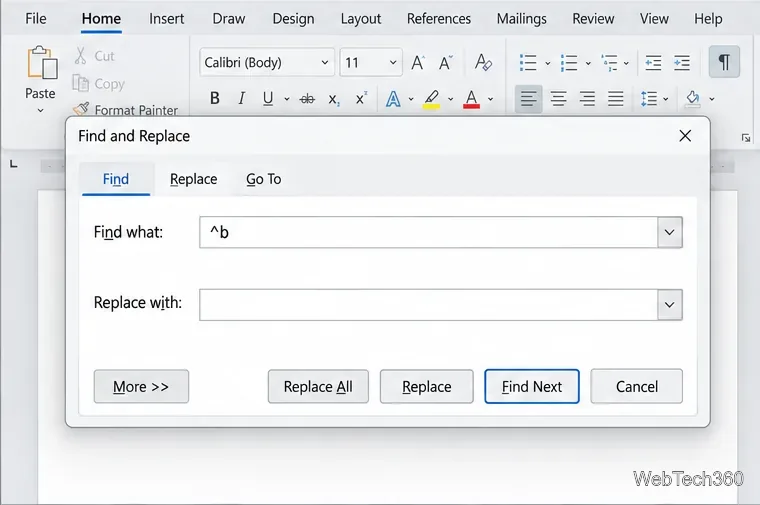Image resolution: width=760 pixels, height=505 pixels.
Task: Expand shading color options arrow
Action: click(x=712, y=99)
